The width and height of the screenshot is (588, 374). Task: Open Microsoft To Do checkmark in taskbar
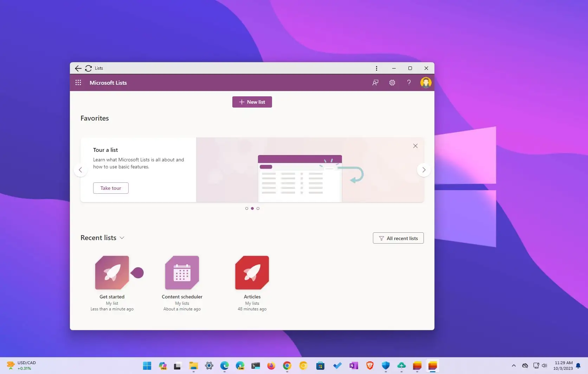point(337,366)
